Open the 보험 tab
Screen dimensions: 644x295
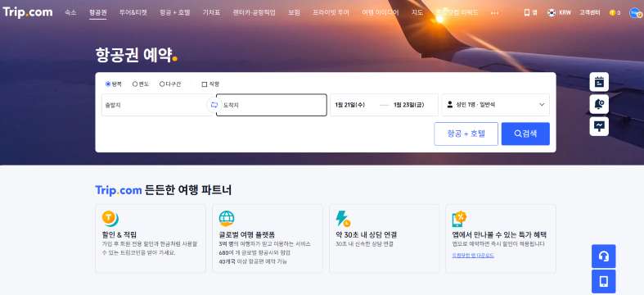click(294, 13)
